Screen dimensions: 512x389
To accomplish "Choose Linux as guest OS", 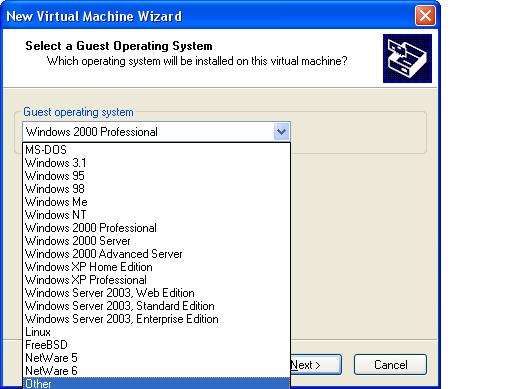I will pyautogui.click(x=157, y=332).
